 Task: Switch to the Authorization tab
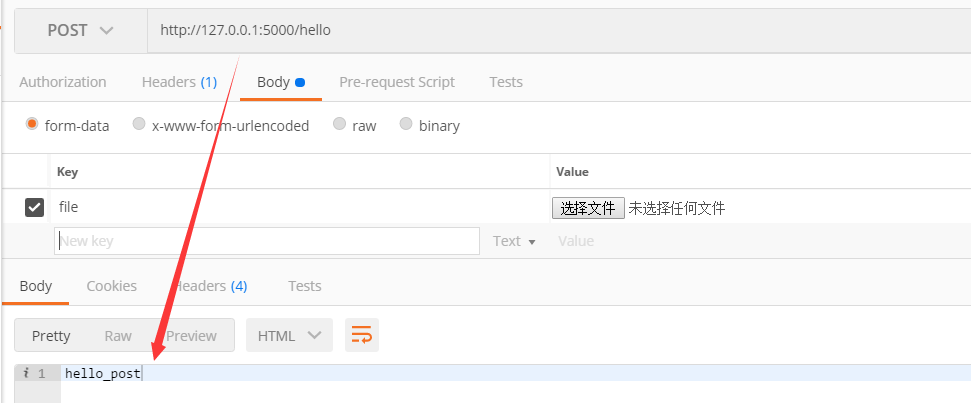coord(63,82)
